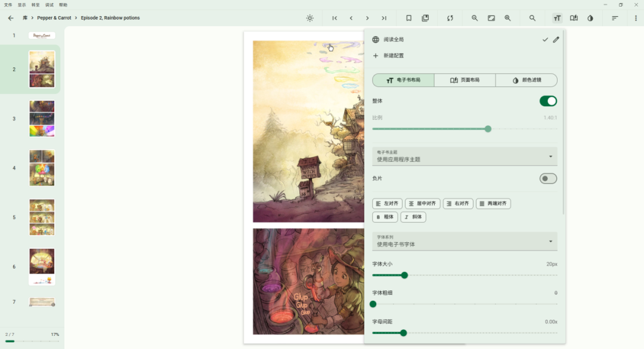Toggle the 整体 switch off
Viewport: 644px width, 349px height.
549,101
